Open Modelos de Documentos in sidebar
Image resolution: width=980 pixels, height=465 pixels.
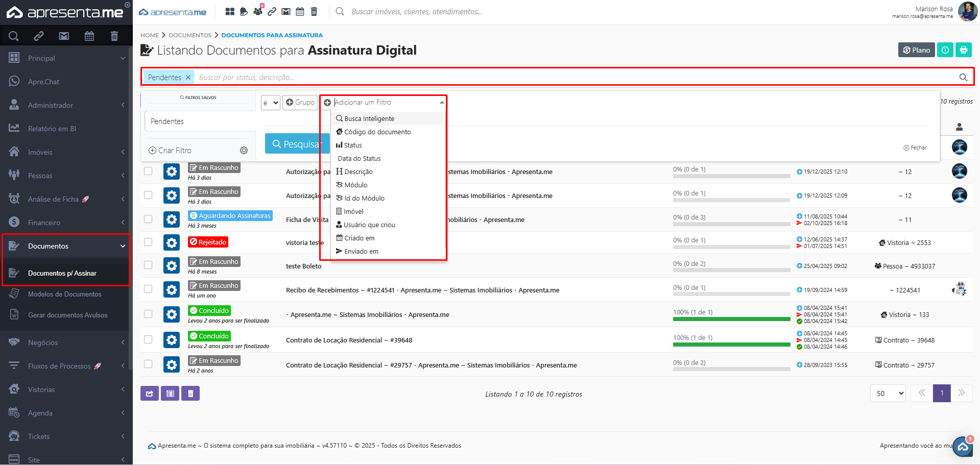[x=65, y=294]
